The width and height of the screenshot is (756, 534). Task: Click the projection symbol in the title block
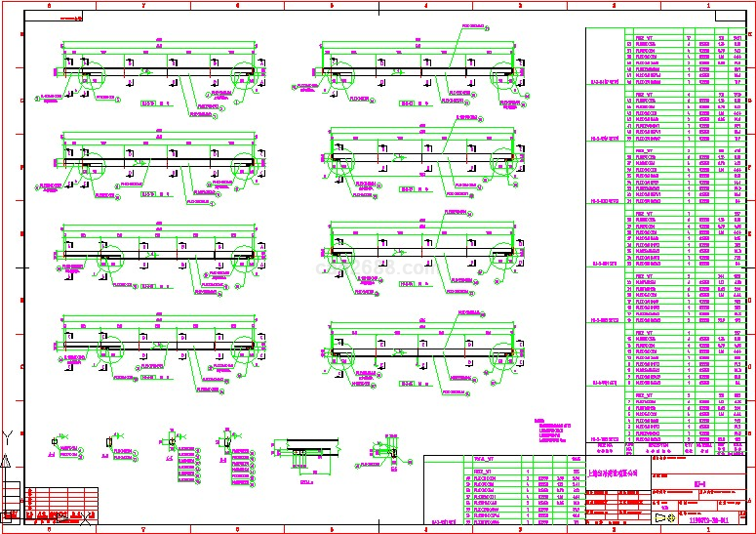[x=666, y=518]
